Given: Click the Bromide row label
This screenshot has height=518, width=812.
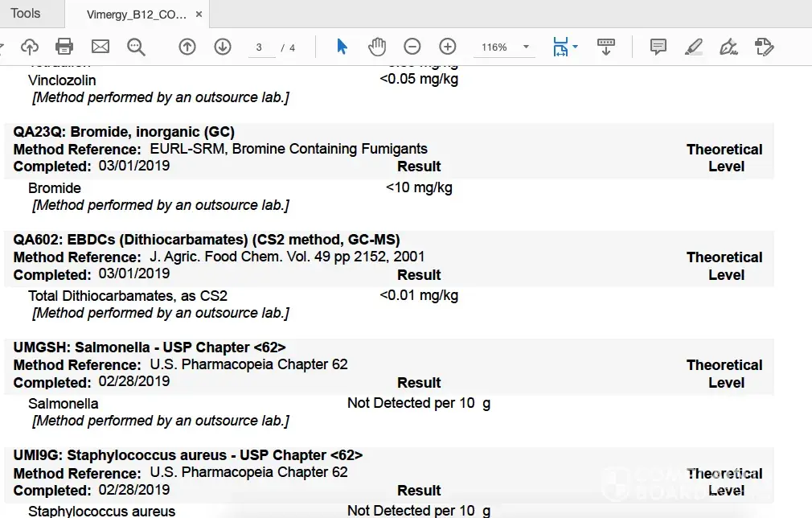Looking at the screenshot, I should click(x=55, y=188).
